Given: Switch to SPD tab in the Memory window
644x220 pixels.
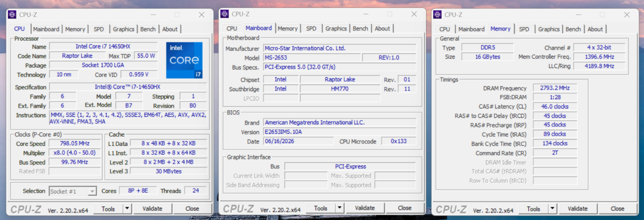Looking at the screenshot, I should pos(524,29).
